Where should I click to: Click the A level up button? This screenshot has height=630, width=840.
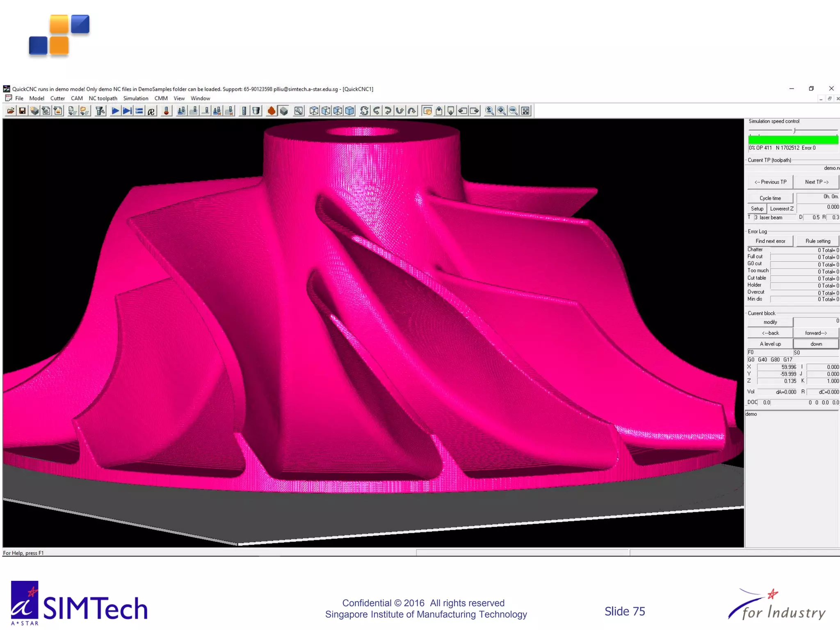[x=770, y=344]
